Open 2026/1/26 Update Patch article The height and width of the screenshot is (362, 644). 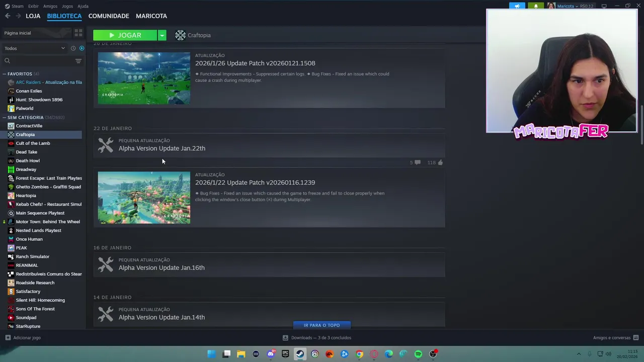coord(255,63)
